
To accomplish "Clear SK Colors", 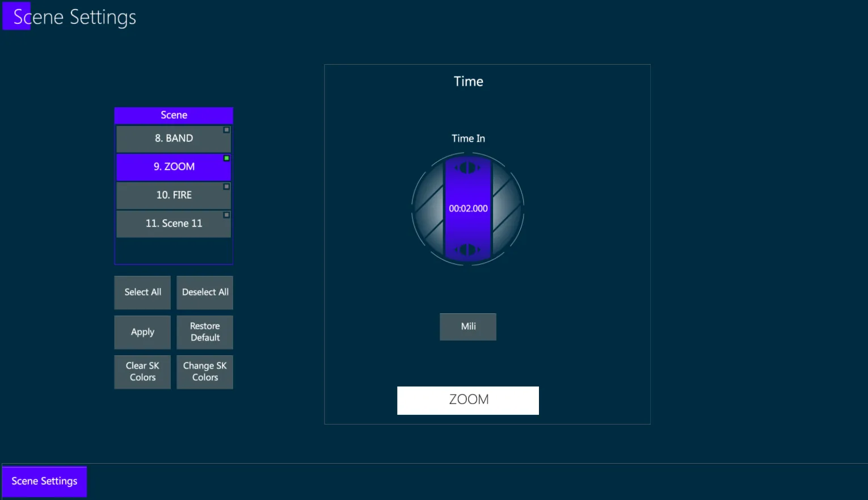I will point(142,372).
